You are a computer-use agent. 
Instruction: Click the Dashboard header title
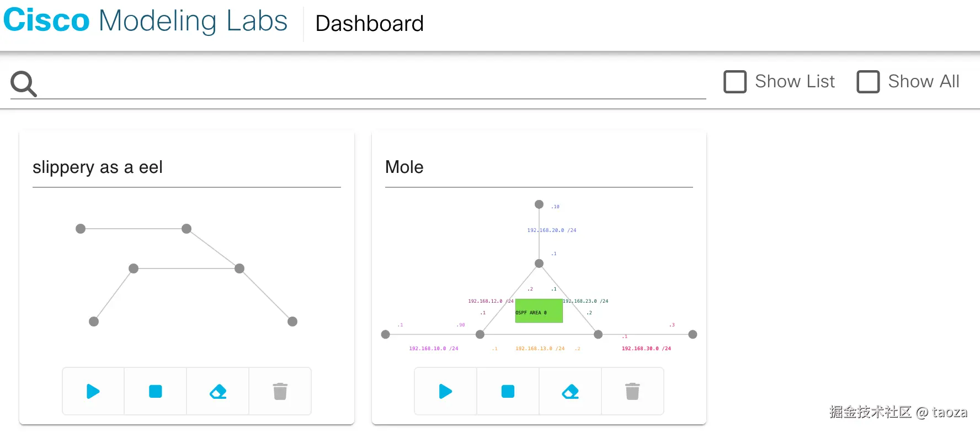click(369, 24)
